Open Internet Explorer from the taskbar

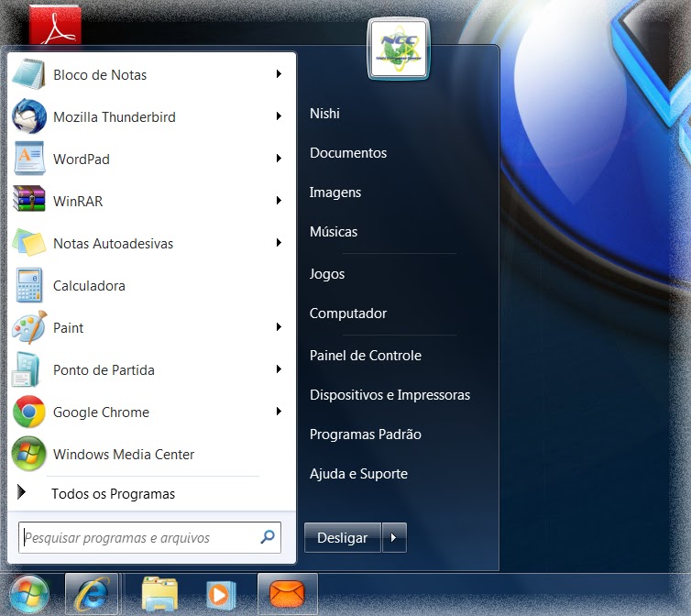(x=92, y=594)
